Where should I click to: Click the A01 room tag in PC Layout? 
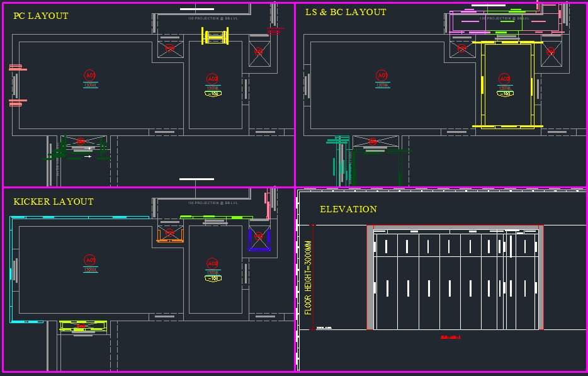[90, 76]
